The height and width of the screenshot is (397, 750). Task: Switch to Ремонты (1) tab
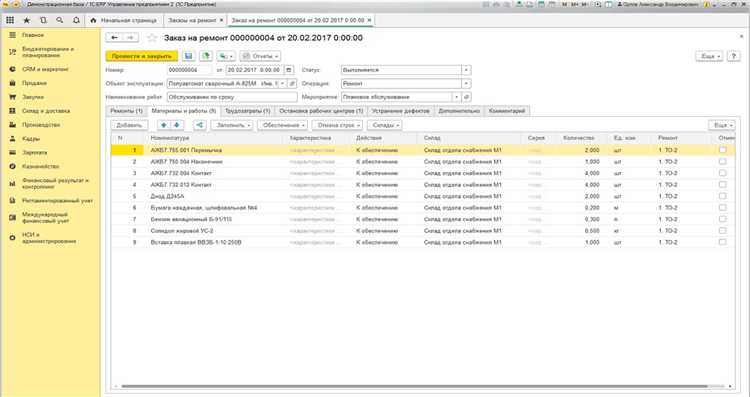tap(126, 111)
